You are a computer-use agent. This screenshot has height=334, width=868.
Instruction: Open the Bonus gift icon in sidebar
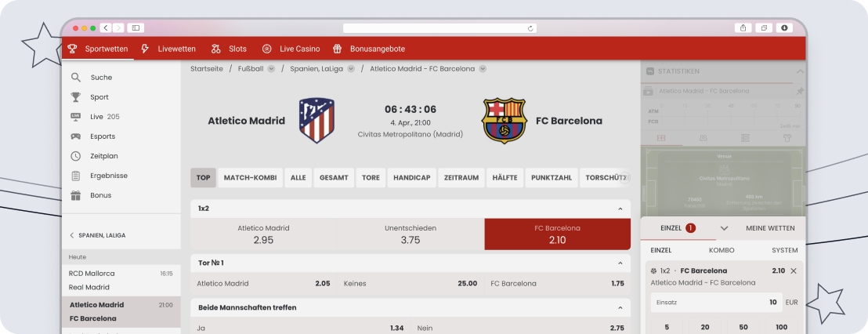[x=76, y=195]
